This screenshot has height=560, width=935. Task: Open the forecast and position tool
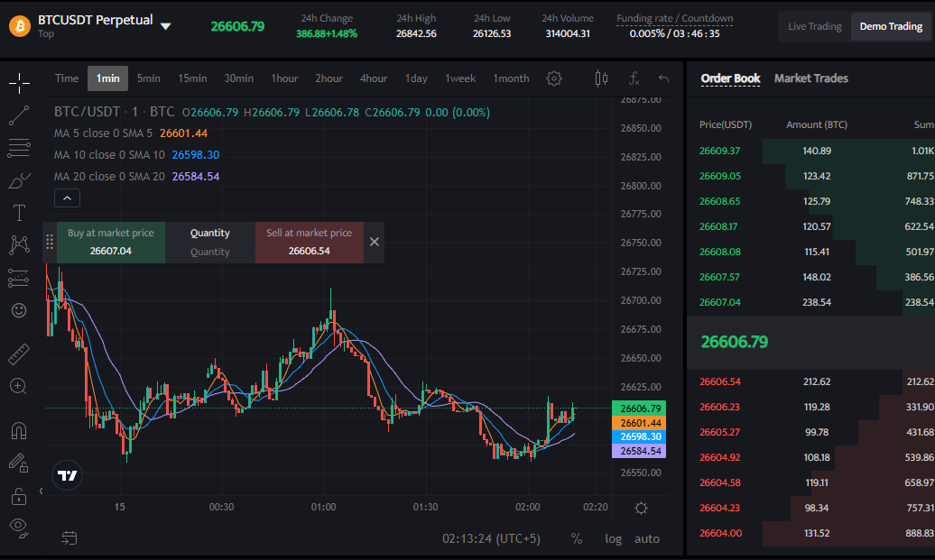[x=18, y=279]
